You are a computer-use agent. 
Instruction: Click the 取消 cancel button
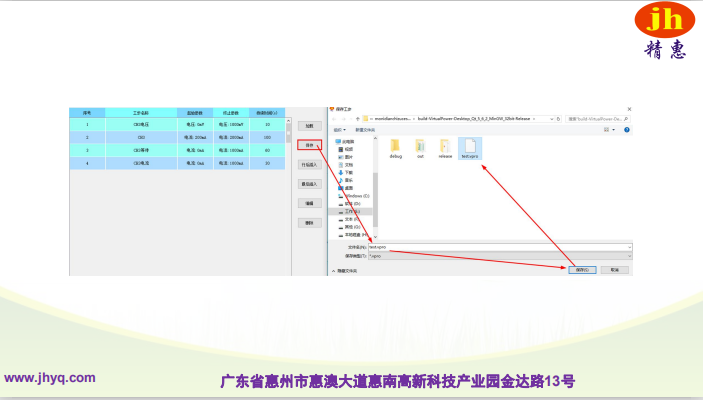pos(615,270)
